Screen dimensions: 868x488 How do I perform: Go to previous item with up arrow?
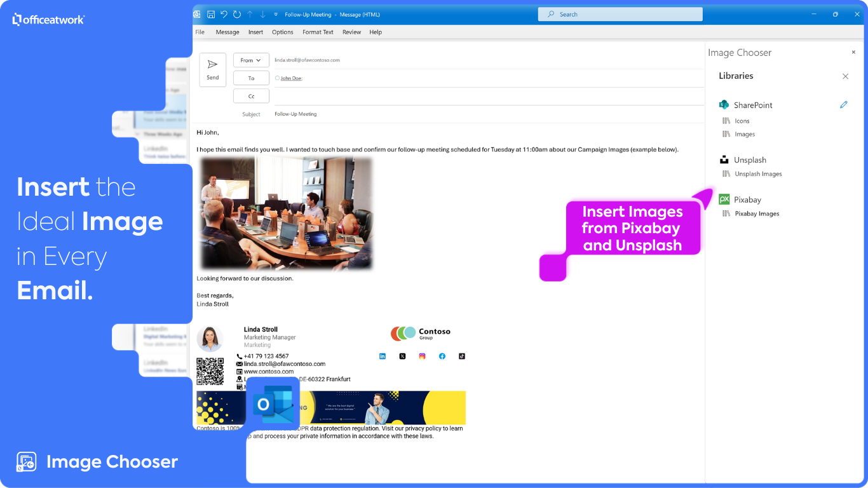pos(250,14)
